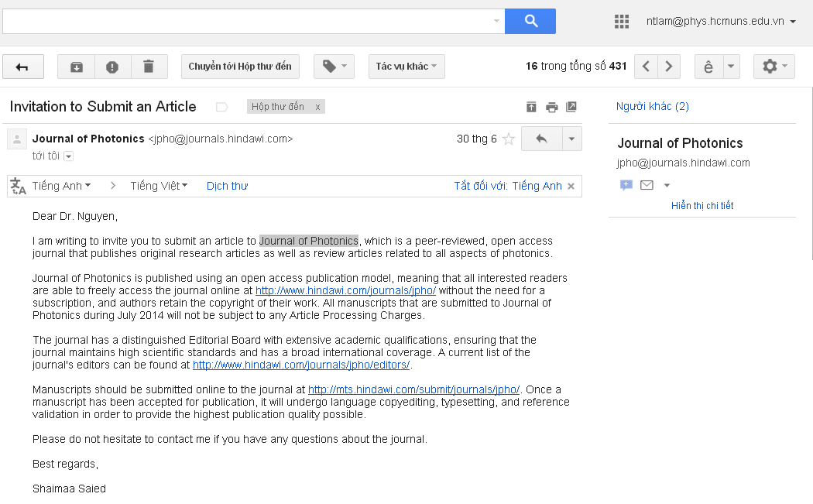Report spam using the exclamation icon
Viewport: 813px width, 504px height.
coord(112,67)
